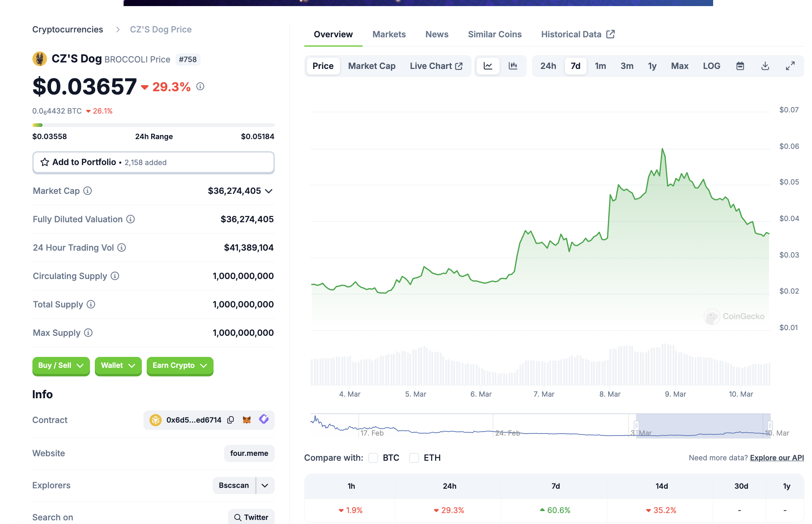
Task: Add token to MetaMask fox icon
Action: click(247, 420)
